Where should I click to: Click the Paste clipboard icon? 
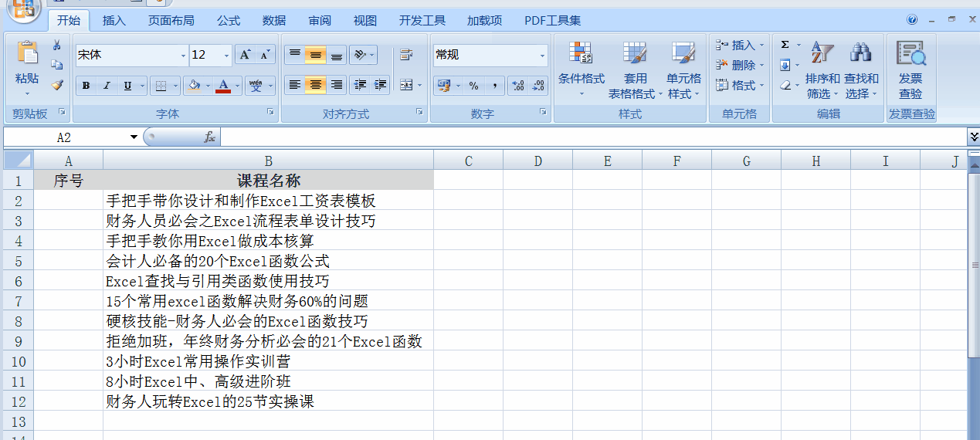27,52
